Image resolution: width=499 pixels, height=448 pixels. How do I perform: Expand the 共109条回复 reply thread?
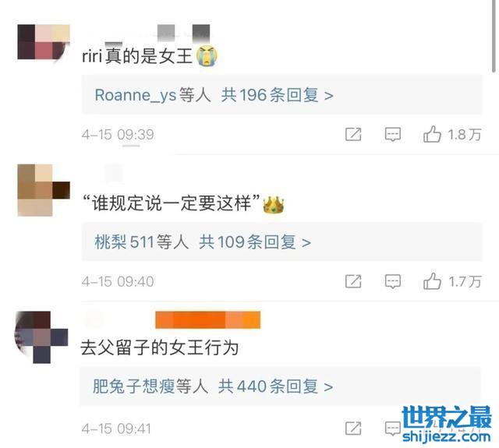[255, 242]
